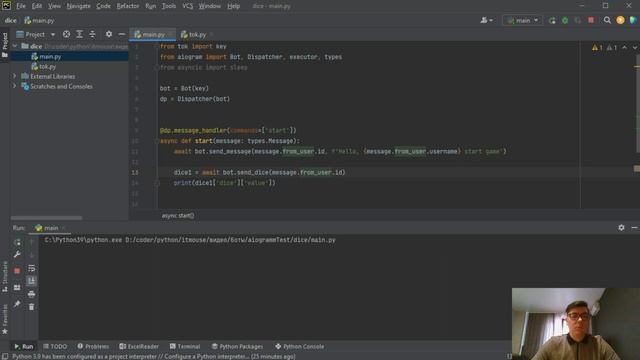Viewport: 640px width, 360px height.
Task: Click the Collapse All icon in Project panel
Action: coord(93,34)
